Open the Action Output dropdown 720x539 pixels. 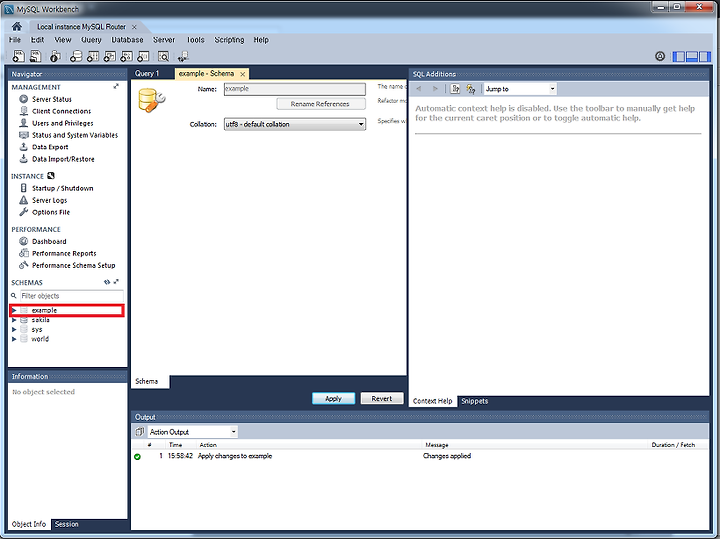click(x=192, y=432)
